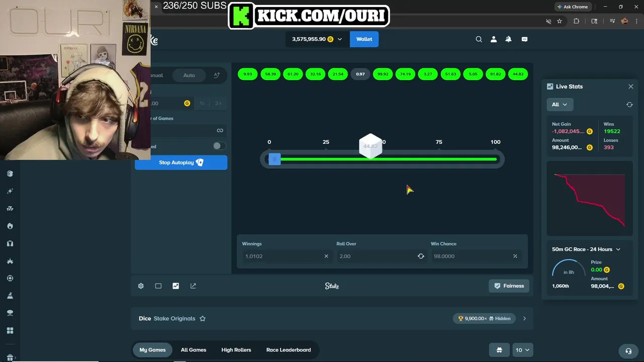Open Chrome three-dot menu
Screen dimensions: 644x362
coord(636,21)
